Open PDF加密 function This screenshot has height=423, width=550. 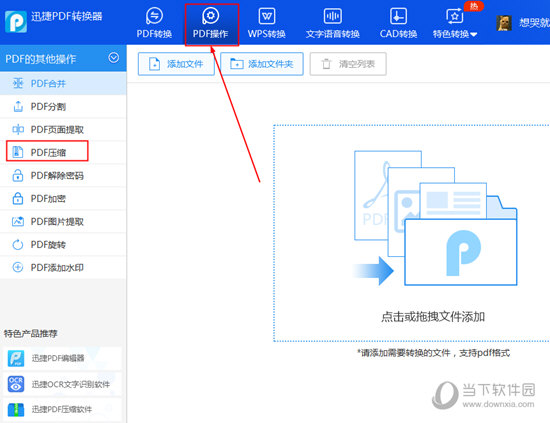[x=63, y=199]
